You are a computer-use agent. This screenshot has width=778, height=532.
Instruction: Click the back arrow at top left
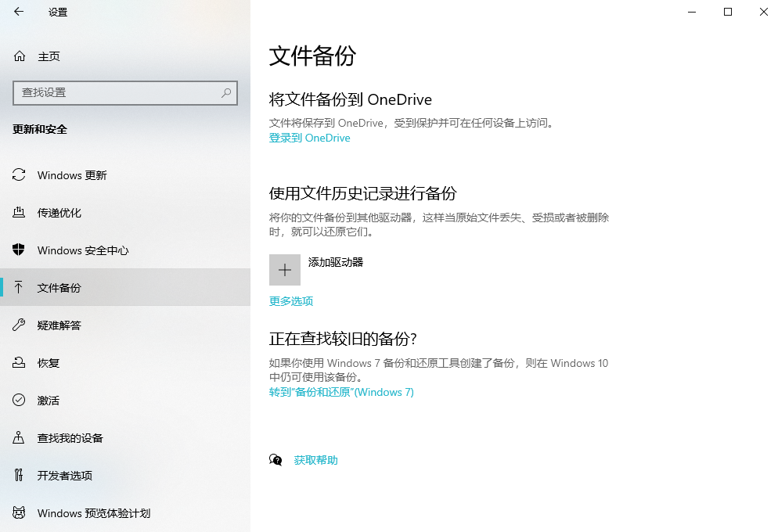(19, 13)
